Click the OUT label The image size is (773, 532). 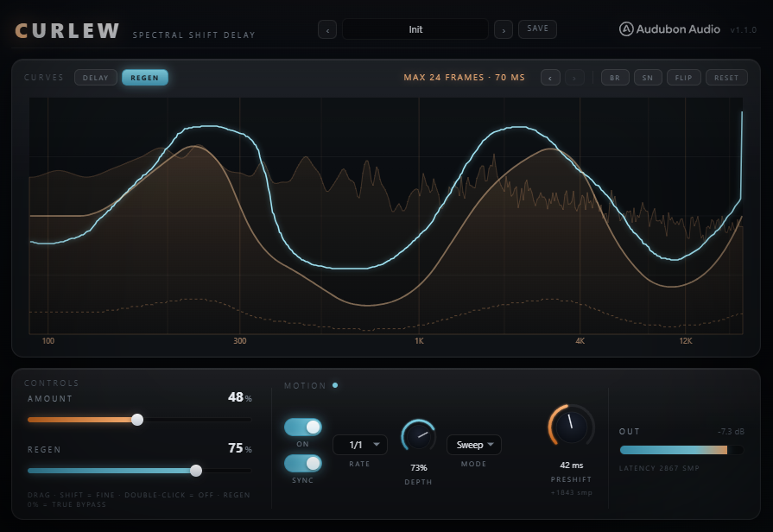630,432
